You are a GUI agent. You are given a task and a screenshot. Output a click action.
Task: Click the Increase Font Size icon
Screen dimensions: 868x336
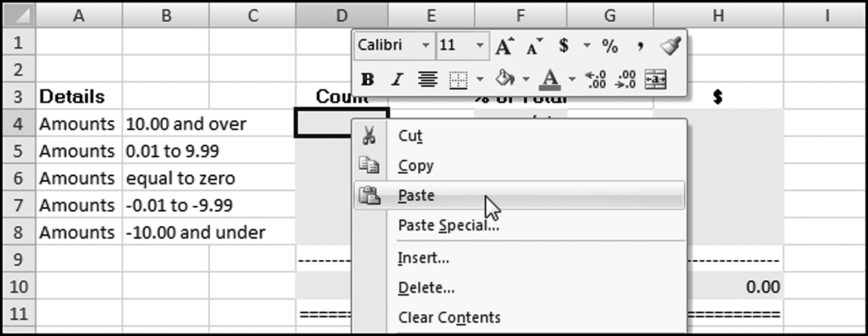point(504,47)
